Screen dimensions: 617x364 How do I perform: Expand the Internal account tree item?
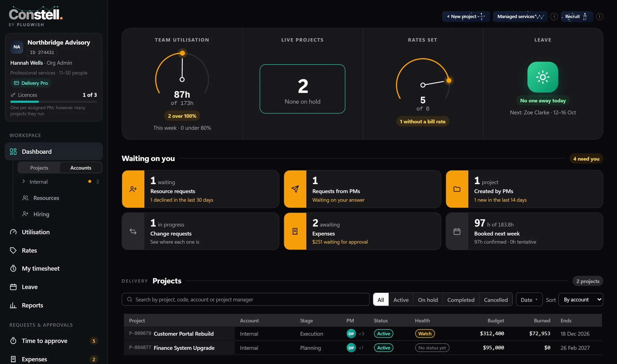coord(23,182)
